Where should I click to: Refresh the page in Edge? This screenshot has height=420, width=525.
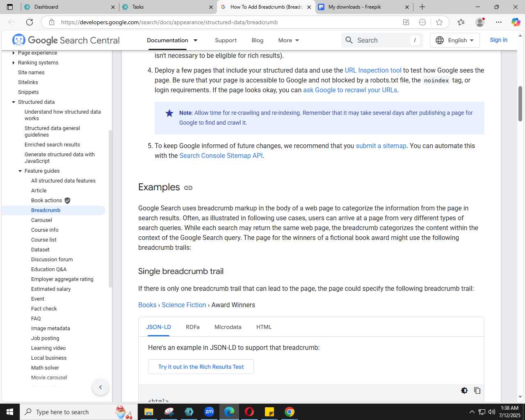pyautogui.click(x=30, y=22)
